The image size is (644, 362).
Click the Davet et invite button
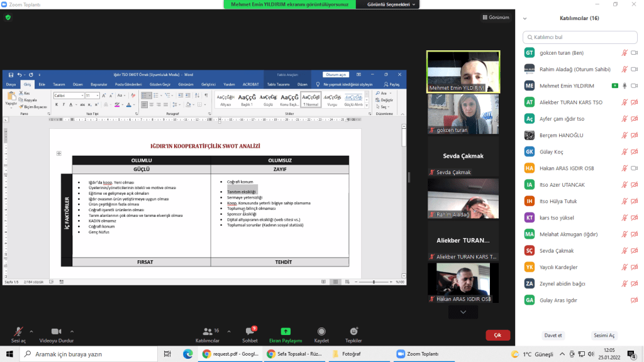click(535, 335)
